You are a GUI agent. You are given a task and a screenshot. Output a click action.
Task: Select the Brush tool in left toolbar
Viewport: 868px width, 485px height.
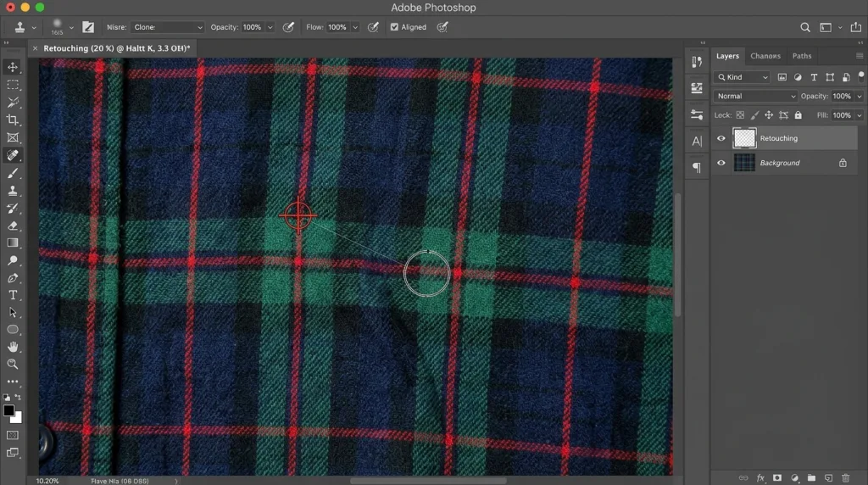12,173
